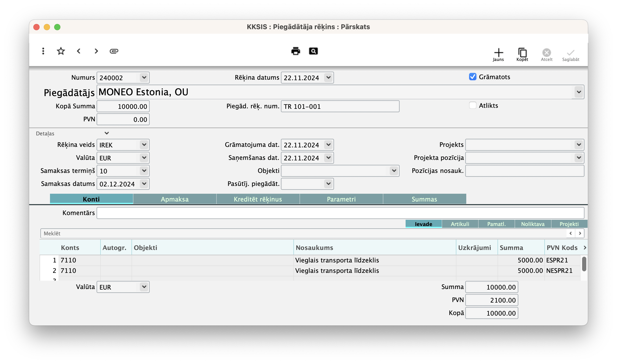The width and height of the screenshot is (617, 364).
Task: Mark record as favorite with star icon
Action: click(61, 51)
